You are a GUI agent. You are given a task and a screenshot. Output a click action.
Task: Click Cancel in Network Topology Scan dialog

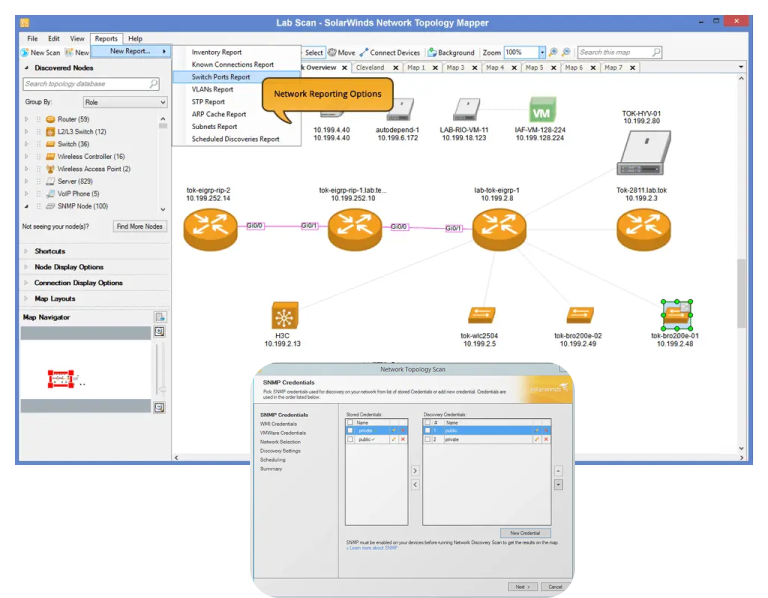point(555,587)
